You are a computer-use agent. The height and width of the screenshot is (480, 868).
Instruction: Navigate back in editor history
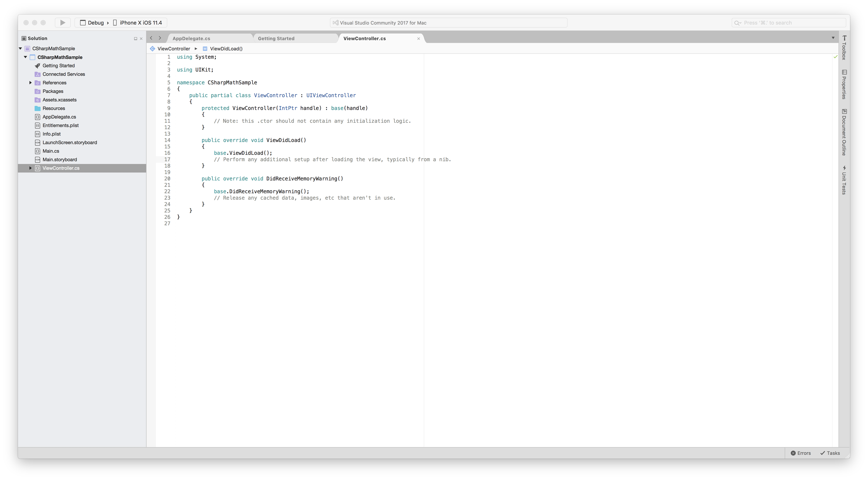coord(151,38)
